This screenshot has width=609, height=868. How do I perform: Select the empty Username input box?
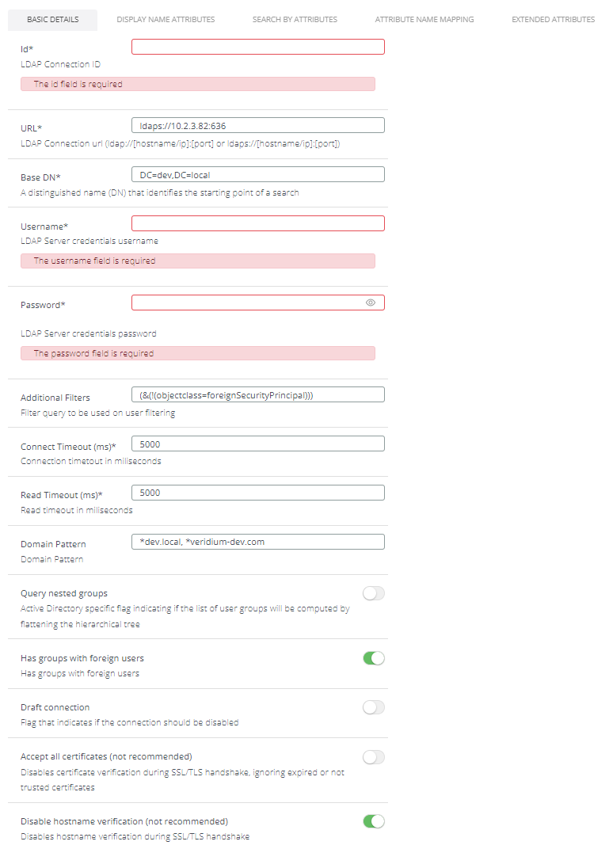coord(257,223)
